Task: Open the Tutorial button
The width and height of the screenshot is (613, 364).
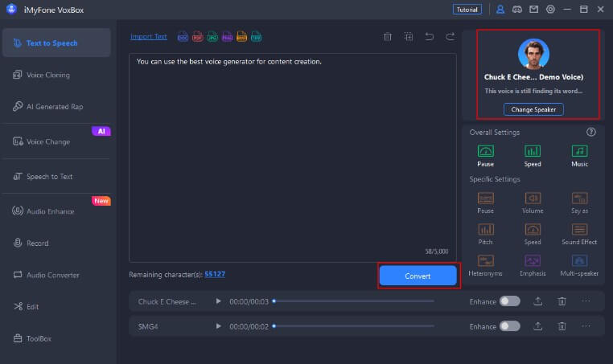Action: click(467, 10)
